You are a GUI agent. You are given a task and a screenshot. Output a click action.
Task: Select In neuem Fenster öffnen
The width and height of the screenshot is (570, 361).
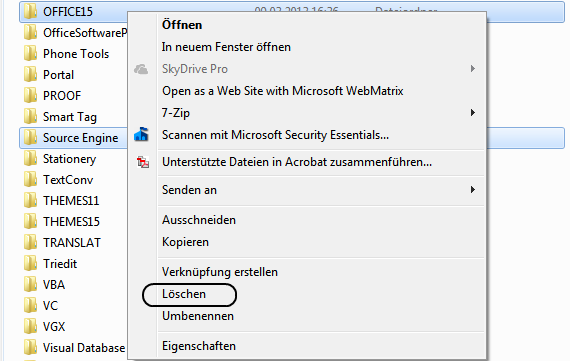click(226, 47)
